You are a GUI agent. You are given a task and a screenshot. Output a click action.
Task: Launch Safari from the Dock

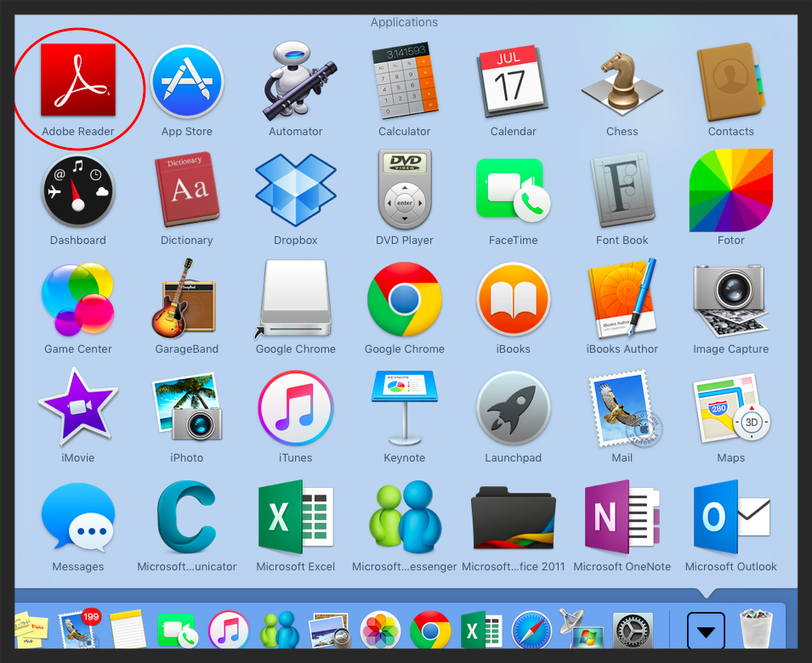(532, 630)
